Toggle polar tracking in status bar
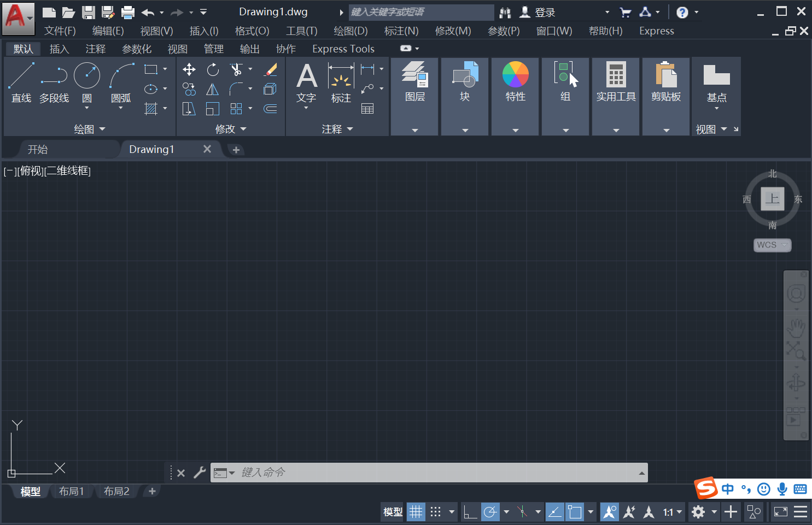Image resolution: width=812 pixels, height=525 pixels. [490, 512]
